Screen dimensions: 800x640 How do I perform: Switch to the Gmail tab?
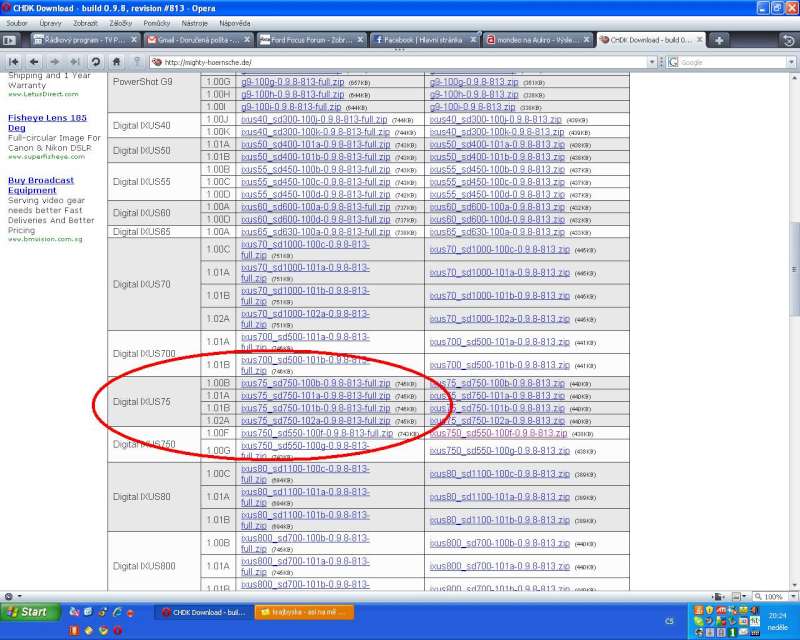[x=198, y=40]
